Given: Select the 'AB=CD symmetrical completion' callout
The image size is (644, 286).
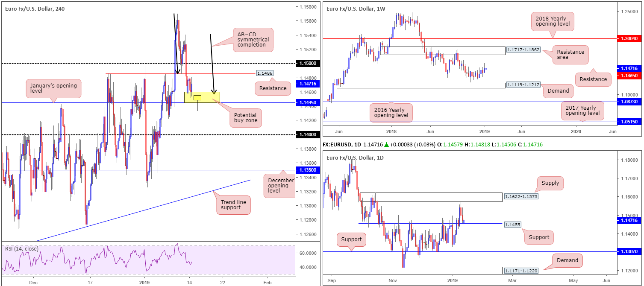Looking at the screenshot, I should click(x=253, y=40).
